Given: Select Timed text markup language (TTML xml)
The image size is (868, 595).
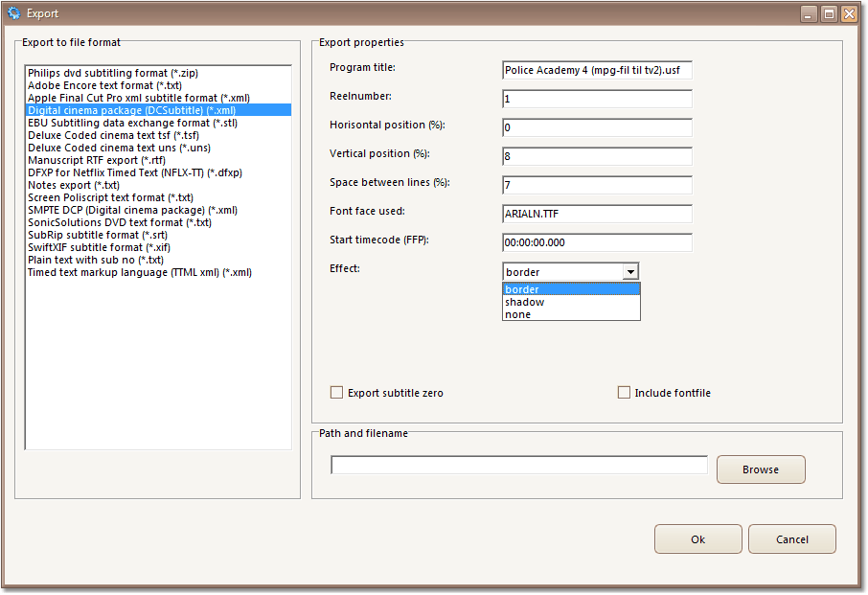Looking at the screenshot, I should click(x=158, y=272).
